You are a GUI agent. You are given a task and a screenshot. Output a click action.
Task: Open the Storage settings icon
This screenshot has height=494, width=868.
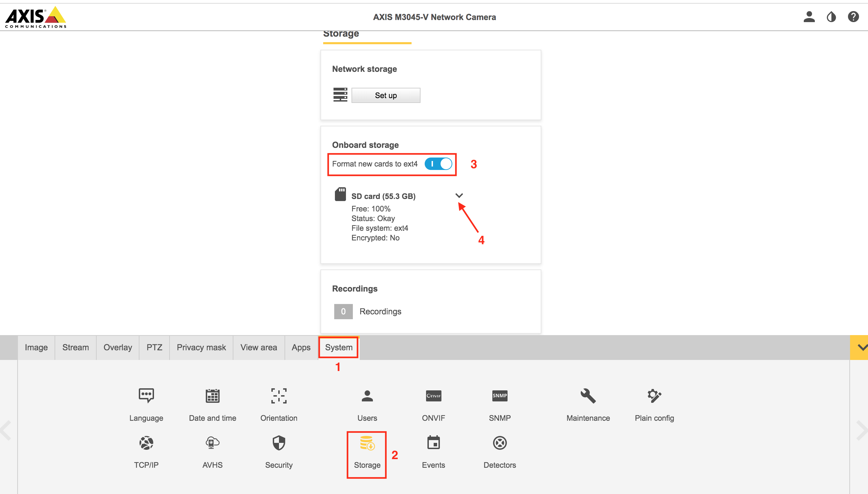[367, 443]
